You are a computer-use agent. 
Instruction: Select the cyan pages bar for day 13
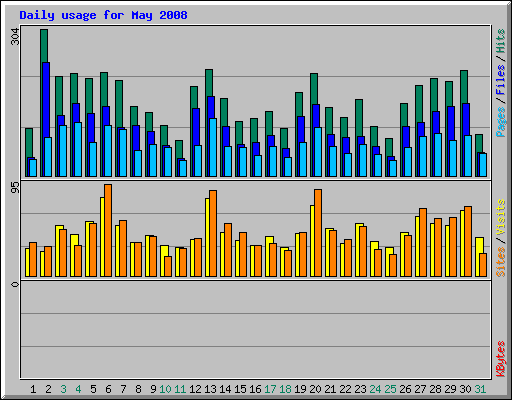click(213, 147)
